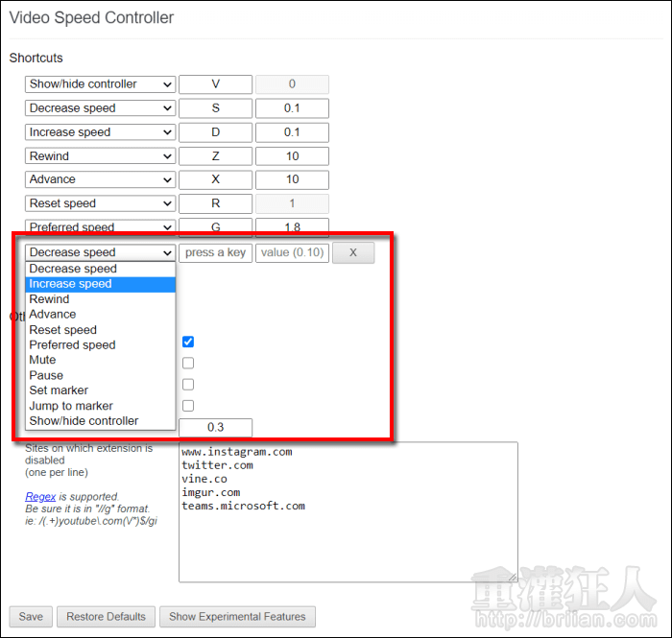Click the X remove shortcut button

point(353,252)
